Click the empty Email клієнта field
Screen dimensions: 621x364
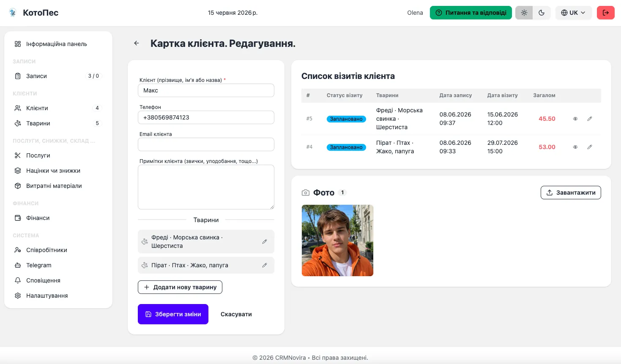click(206, 144)
